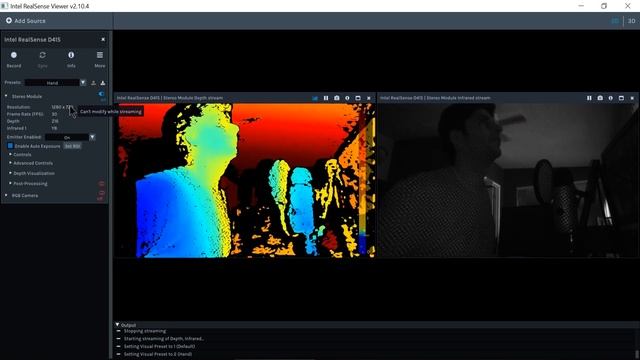Open the More menu icon
Image resolution: width=640 pixels, height=360 pixels.
100,55
